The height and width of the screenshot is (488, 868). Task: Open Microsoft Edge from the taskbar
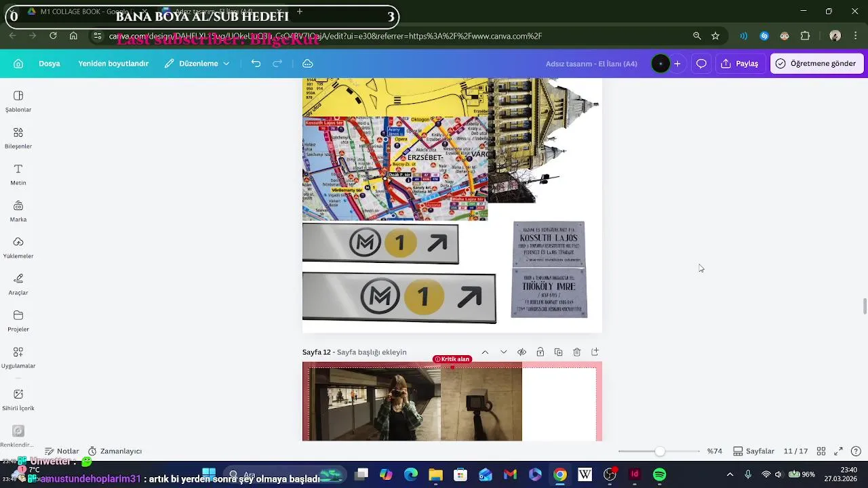click(x=411, y=474)
